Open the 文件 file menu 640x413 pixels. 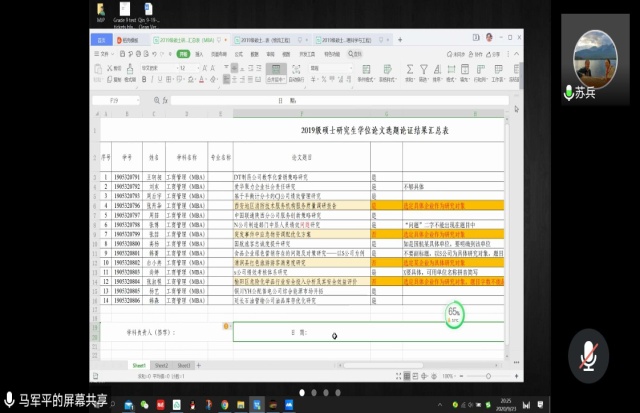[103, 55]
